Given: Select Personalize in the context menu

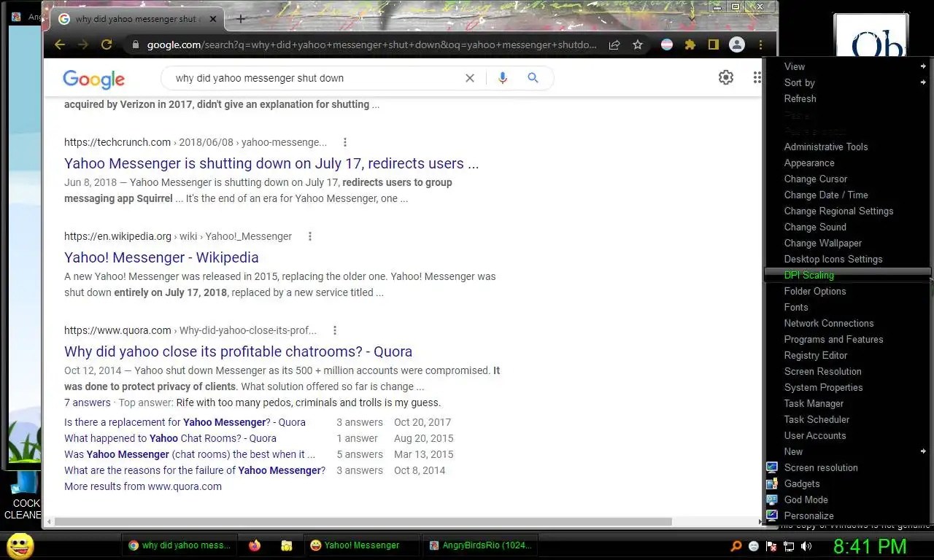Looking at the screenshot, I should (x=848, y=516).
